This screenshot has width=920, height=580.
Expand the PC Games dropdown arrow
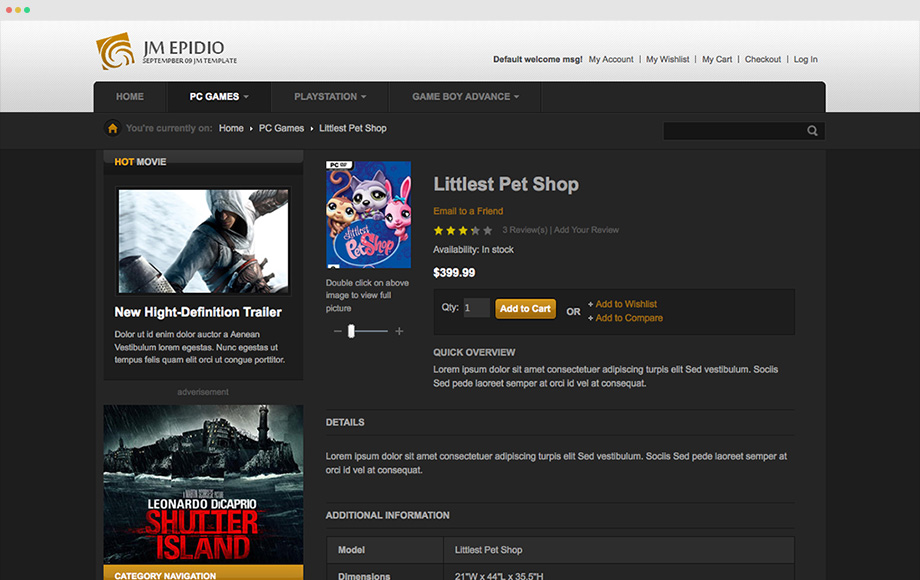[246, 97]
